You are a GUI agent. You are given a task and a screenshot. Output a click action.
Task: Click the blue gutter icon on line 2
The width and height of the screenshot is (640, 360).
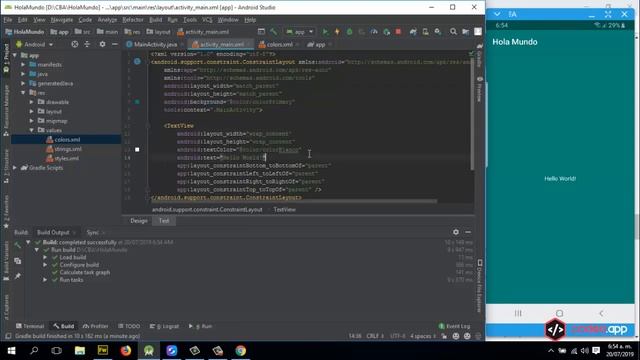click(x=137, y=62)
